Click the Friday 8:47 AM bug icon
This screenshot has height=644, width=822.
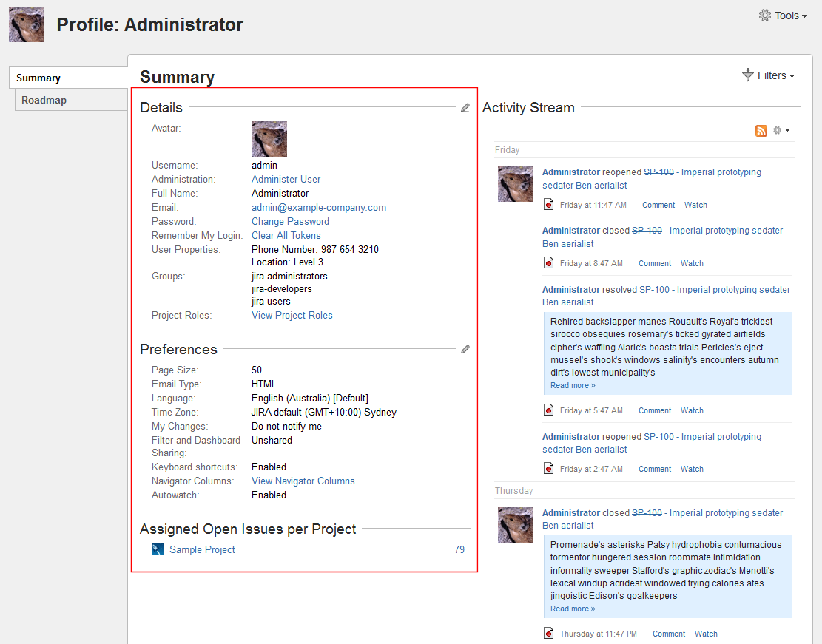[x=549, y=263]
